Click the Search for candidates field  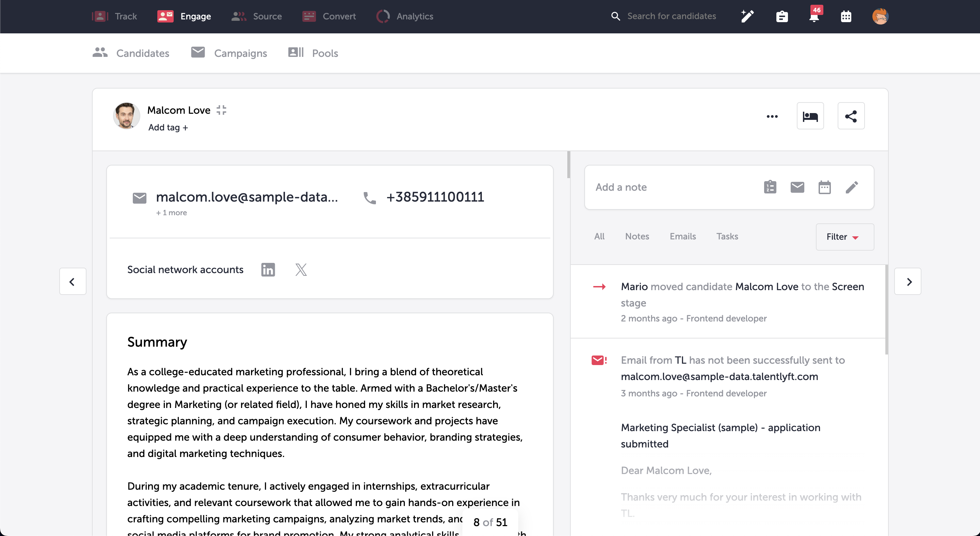point(671,16)
